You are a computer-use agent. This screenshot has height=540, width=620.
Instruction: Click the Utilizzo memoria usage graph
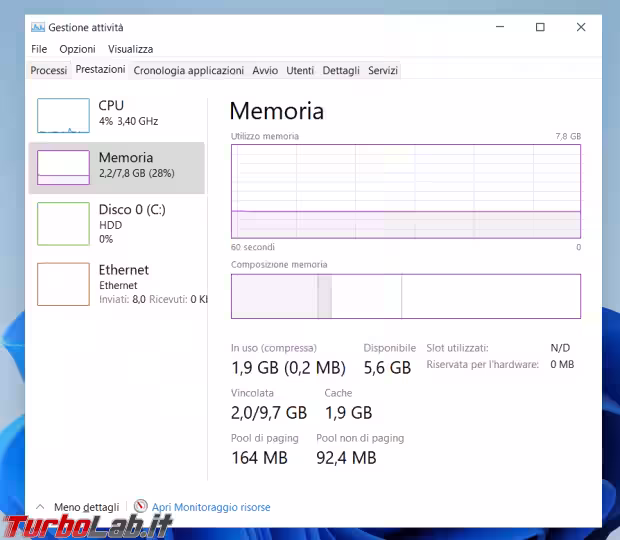point(405,191)
